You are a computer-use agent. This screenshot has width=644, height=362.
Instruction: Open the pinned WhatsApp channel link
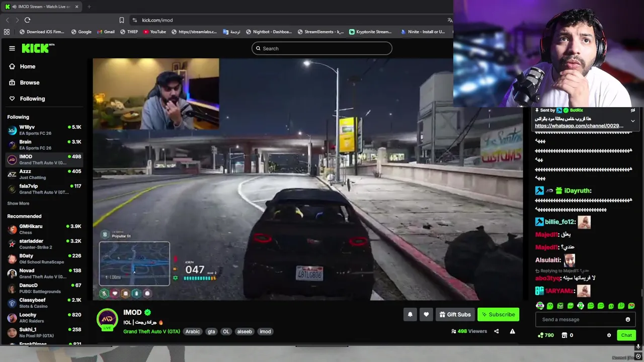[x=579, y=126]
